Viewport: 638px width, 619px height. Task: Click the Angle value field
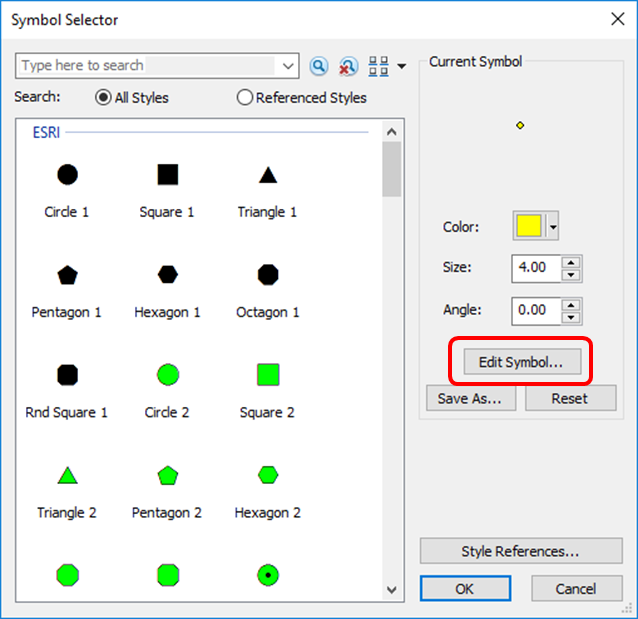point(535,310)
